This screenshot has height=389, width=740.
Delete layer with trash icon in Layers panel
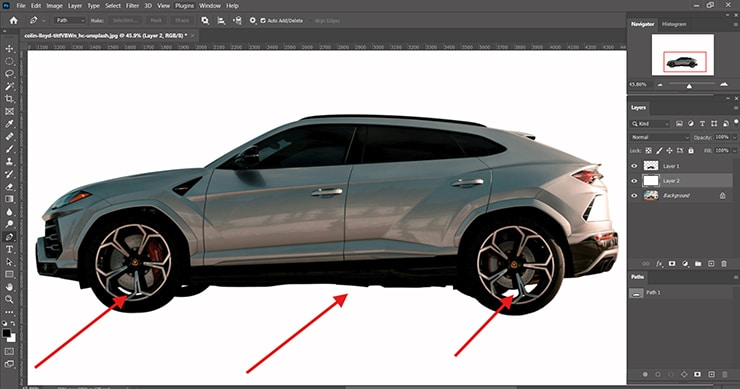click(724, 264)
